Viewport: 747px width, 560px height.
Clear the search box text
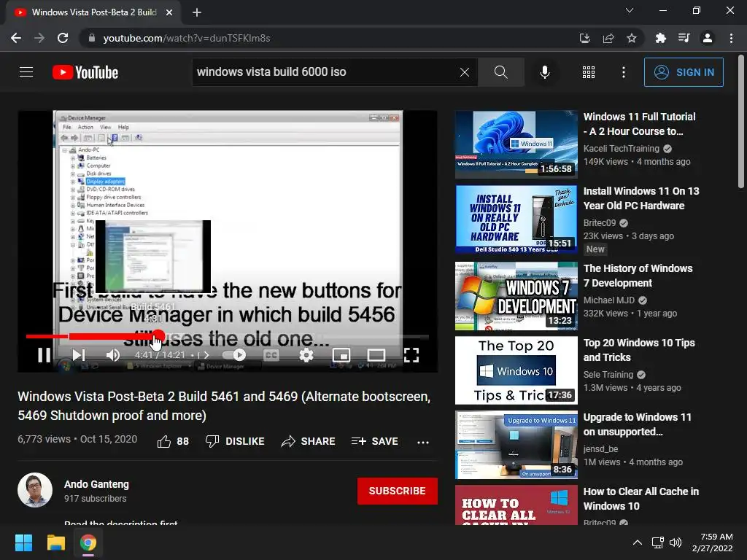tap(465, 72)
